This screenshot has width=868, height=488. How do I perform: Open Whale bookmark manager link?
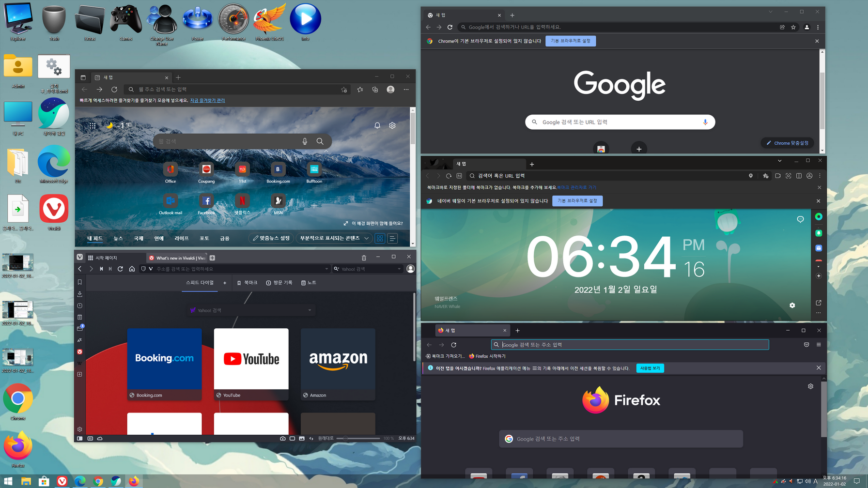coord(577,187)
